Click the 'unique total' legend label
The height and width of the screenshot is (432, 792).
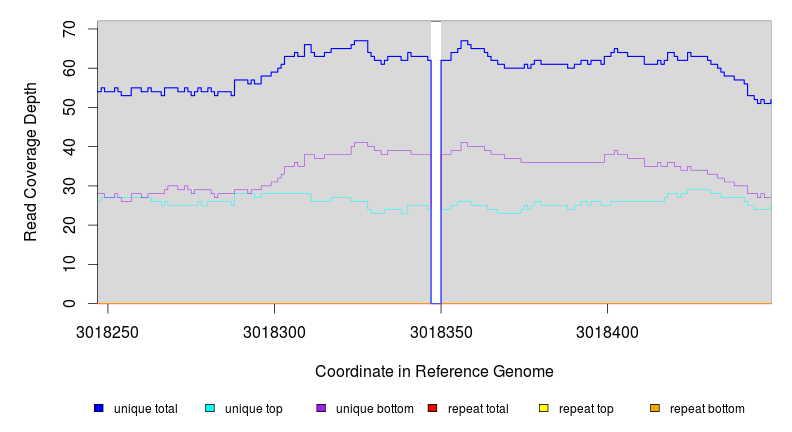[146, 409]
